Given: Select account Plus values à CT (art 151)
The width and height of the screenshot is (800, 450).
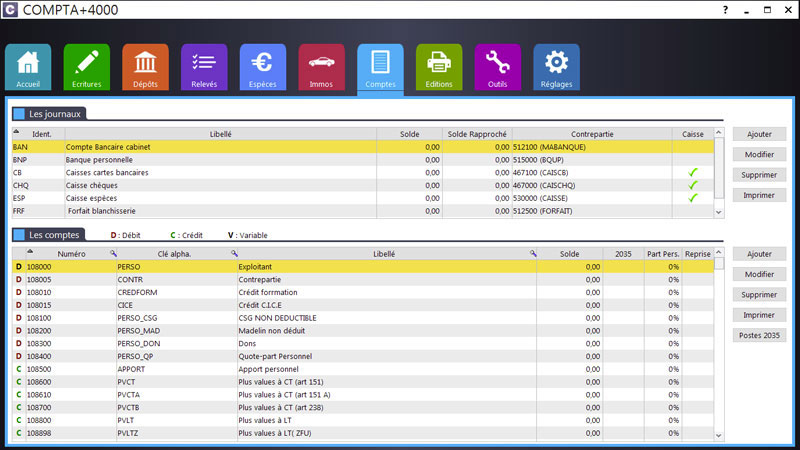Looking at the screenshot, I should click(363, 382).
